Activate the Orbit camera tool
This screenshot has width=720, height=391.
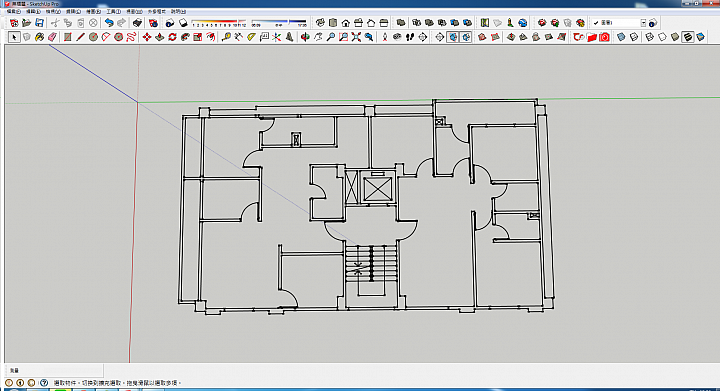click(x=305, y=37)
